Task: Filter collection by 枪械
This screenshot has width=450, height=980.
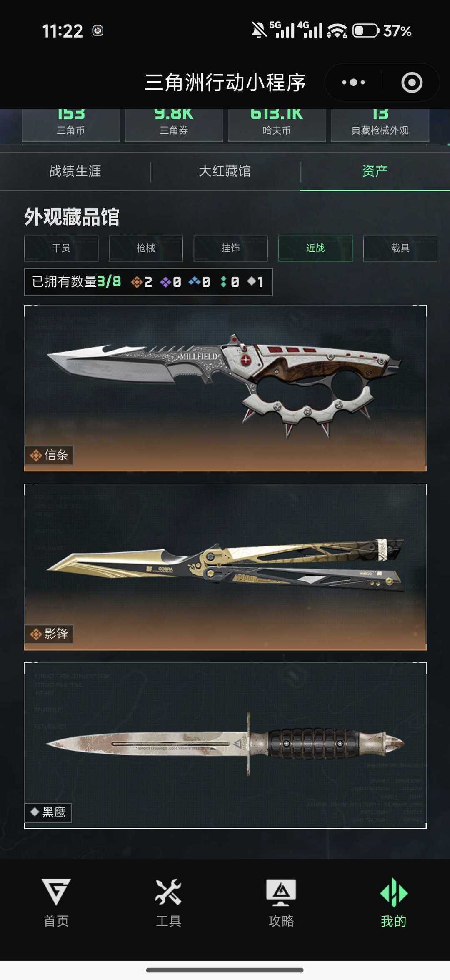Action: coord(146,248)
